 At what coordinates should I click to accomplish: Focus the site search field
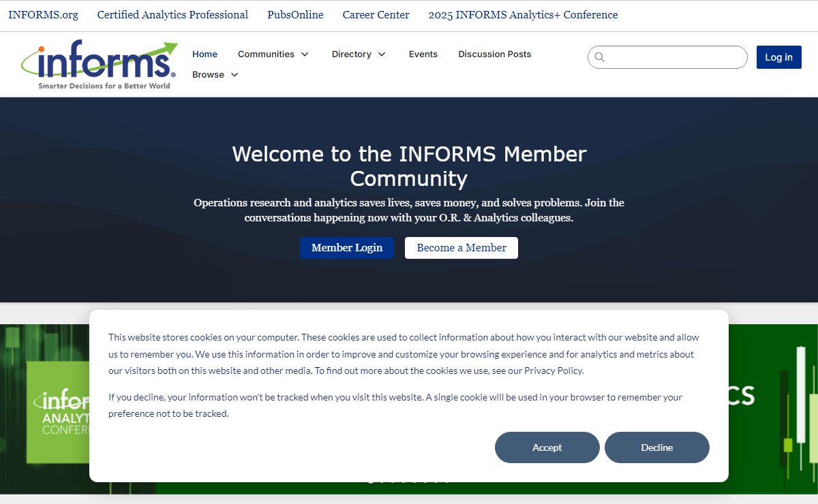(x=667, y=57)
